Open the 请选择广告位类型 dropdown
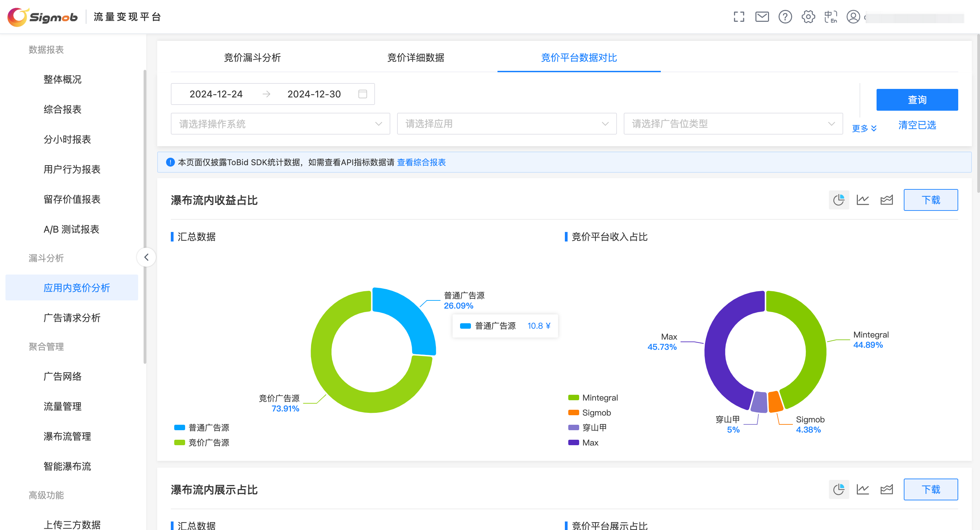This screenshot has height=530, width=980. [733, 124]
